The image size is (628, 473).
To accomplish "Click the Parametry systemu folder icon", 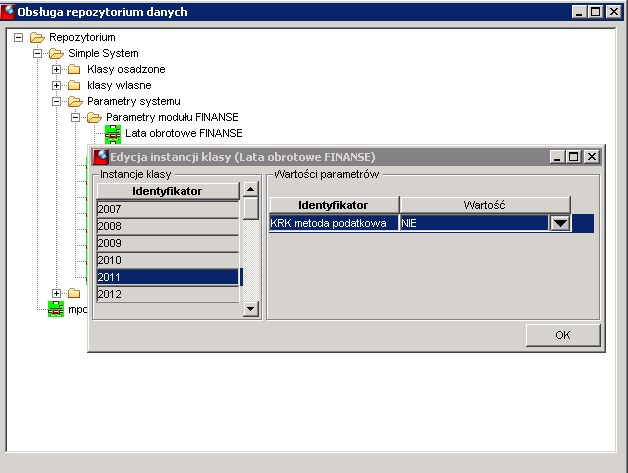I will tap(75, 101).
